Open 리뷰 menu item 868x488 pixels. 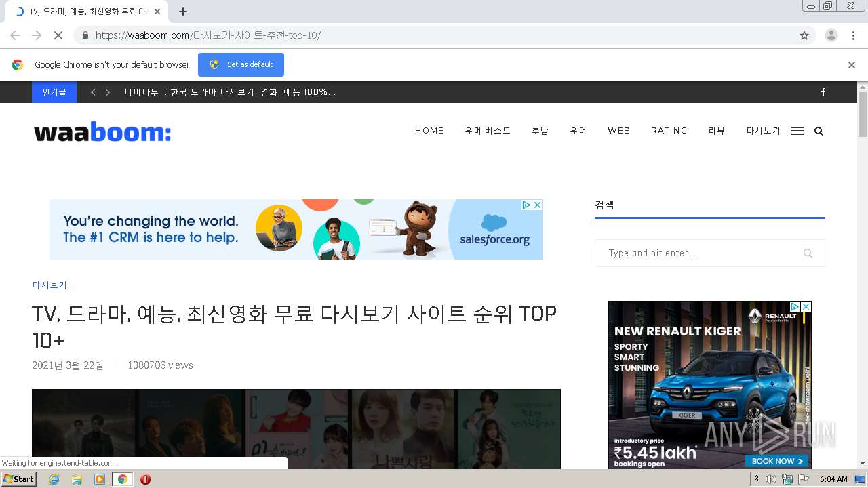click(717, 131)
